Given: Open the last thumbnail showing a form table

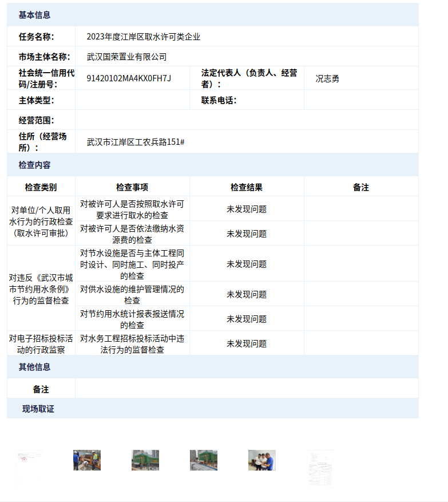Looking at the screenshot, I should tap(320, 467).
